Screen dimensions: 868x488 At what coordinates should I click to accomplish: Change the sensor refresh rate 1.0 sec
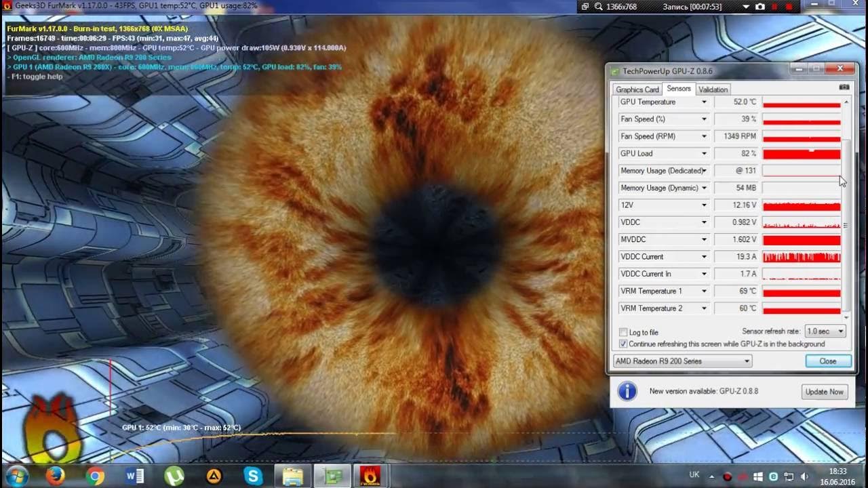click(825, 331)
